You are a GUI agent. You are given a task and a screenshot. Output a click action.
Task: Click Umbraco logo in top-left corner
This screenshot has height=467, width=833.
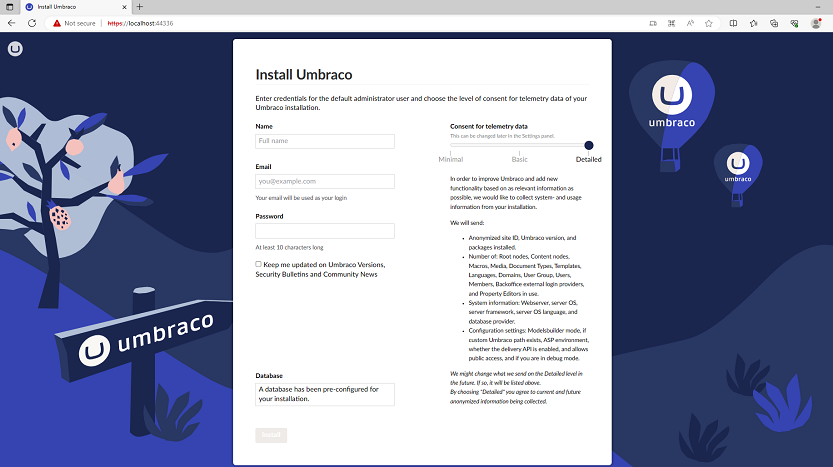coord(15,49)
